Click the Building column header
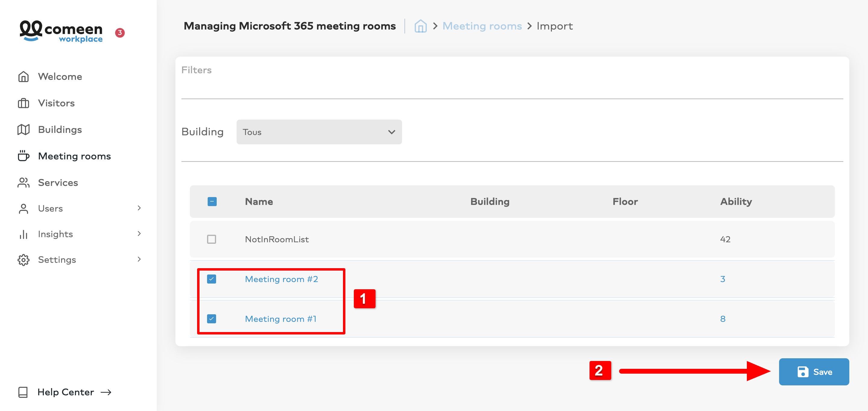868x411 pixels. [489, 202]
